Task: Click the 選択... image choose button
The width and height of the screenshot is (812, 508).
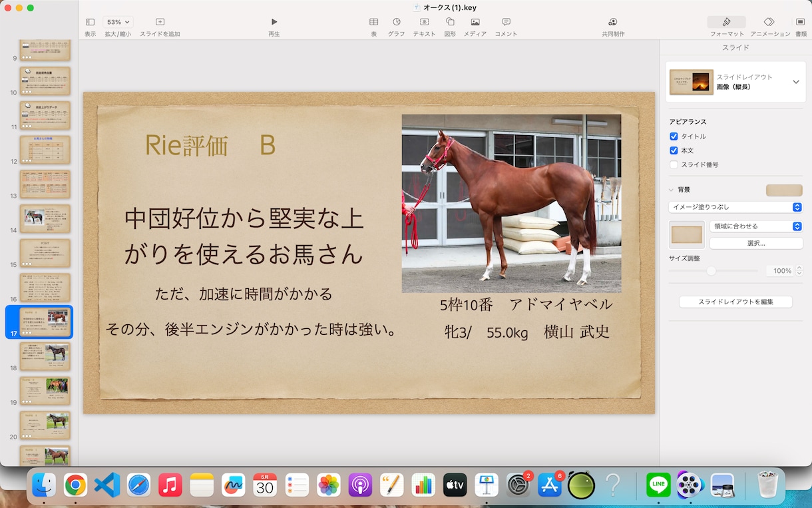Action: pos(756,244)
